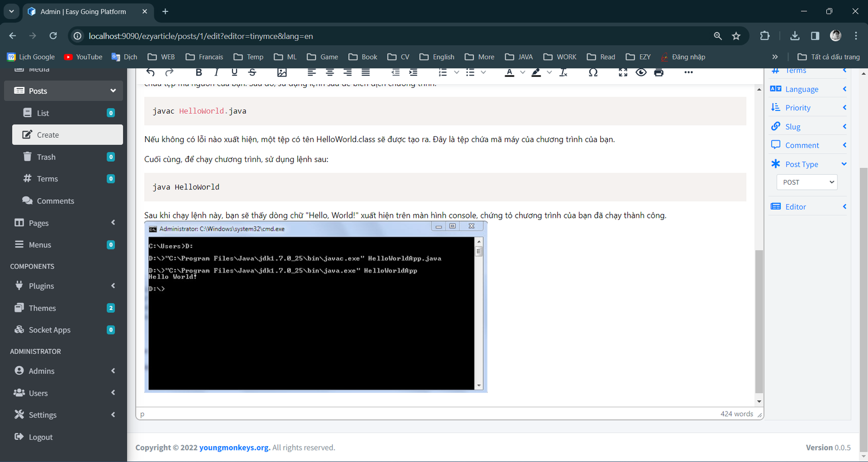Image resolution: width=868 pixels, height=462 pixels.
Task: Open the JAVA bookmarks folder
Action: [519, 57]
